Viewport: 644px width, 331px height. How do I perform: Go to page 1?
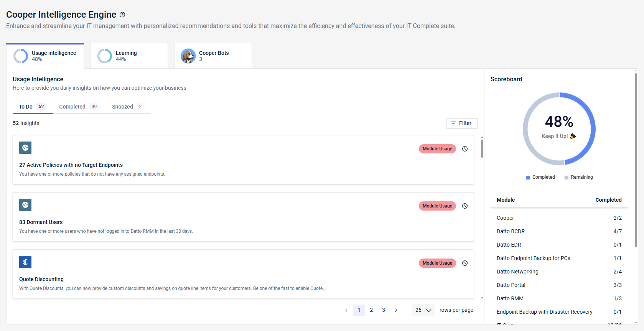coord(359,310)
